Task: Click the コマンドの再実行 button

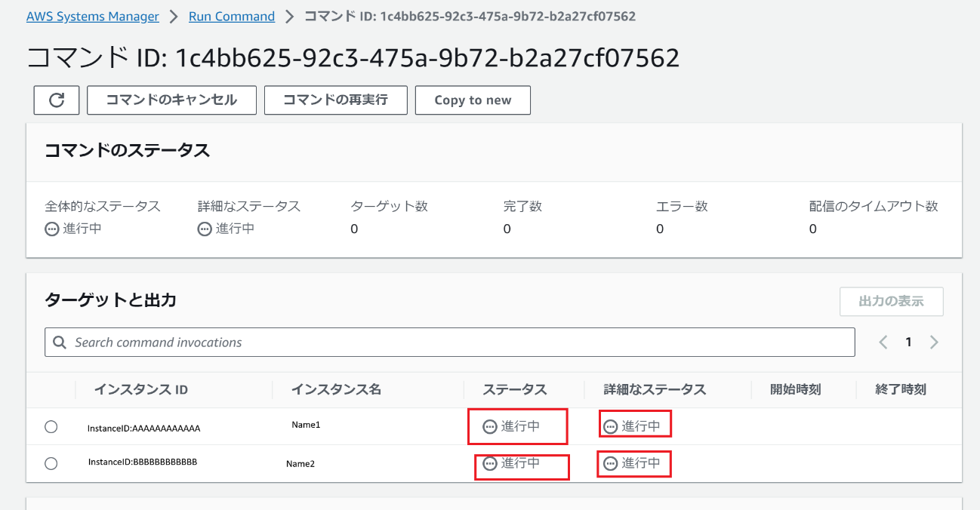Action: [x=335, y=100]
